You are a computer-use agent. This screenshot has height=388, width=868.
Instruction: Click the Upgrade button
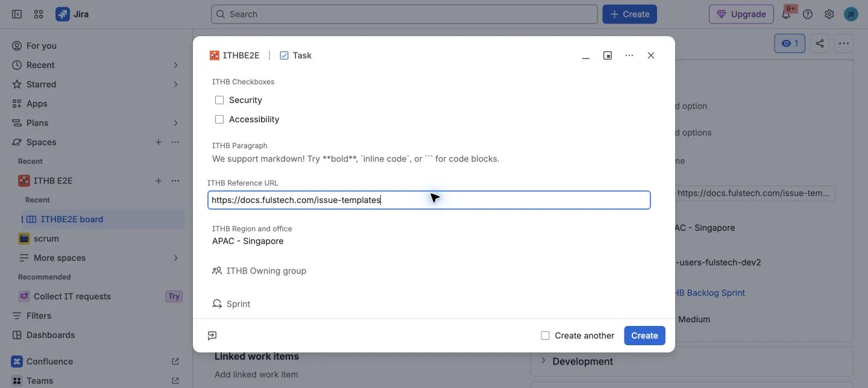[x=741, y=14]
